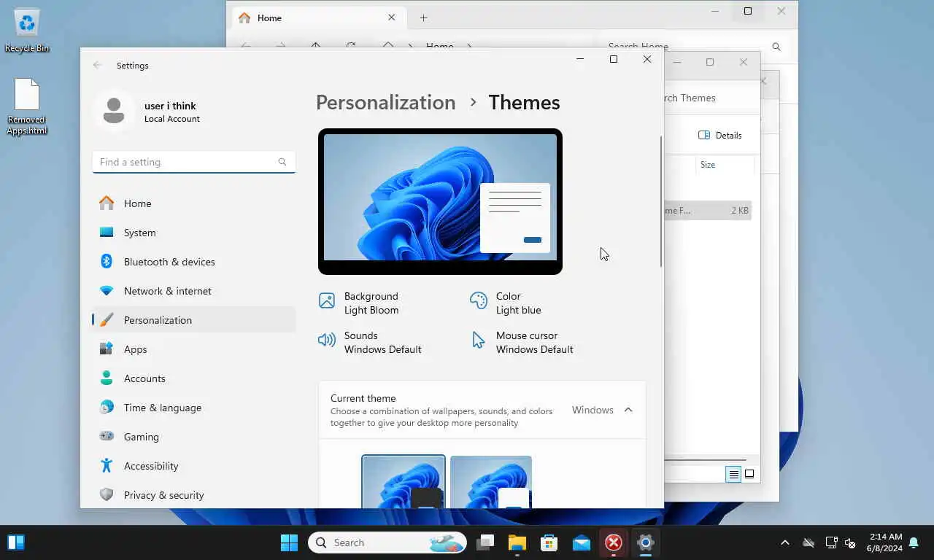Click the search magnifier in Find a setting
This screenshot has width=934, height=560.
[x=282, y=162]
